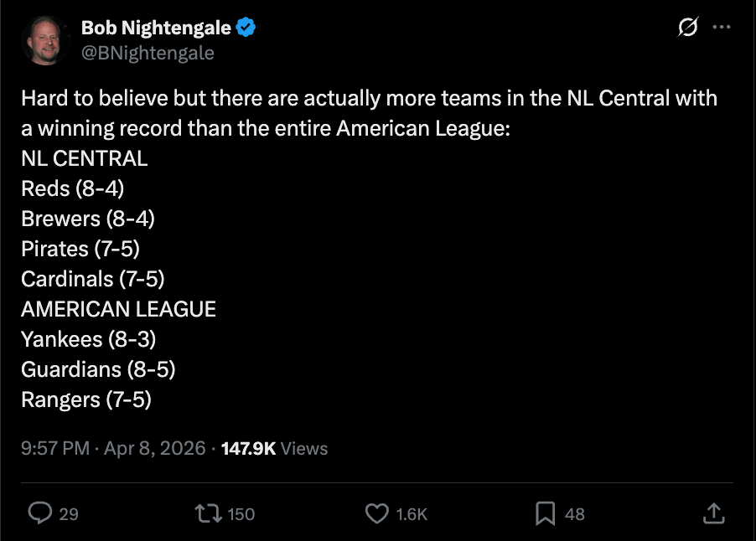The image size is (756, 541).
Task: Click the Grok explain-post icon
Action: 686,28
